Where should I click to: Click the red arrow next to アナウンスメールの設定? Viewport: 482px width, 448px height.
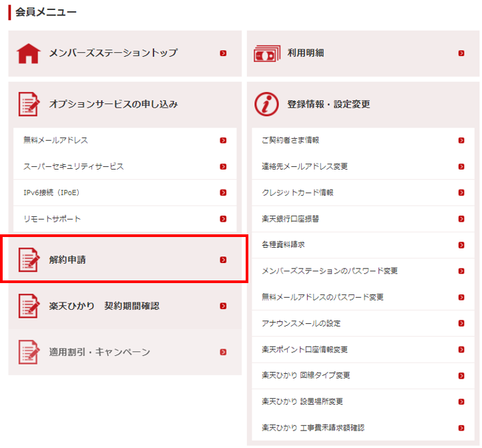pos(461,323)
